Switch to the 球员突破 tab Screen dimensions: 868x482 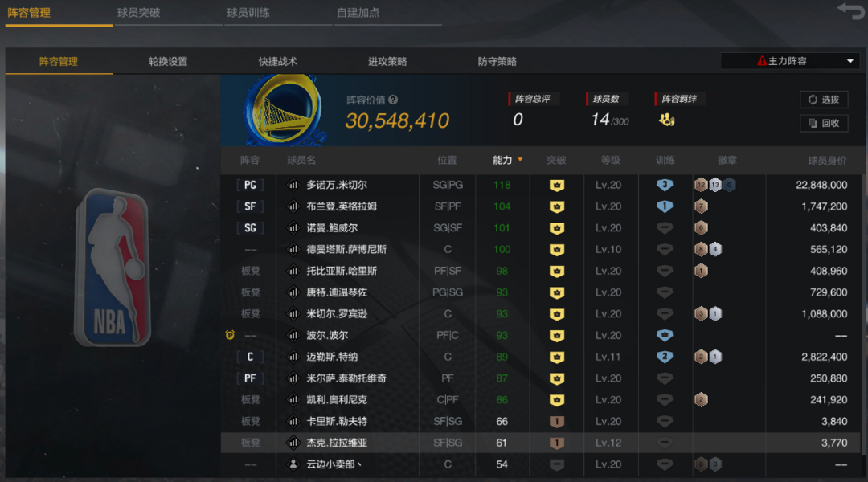click(138, 13)
